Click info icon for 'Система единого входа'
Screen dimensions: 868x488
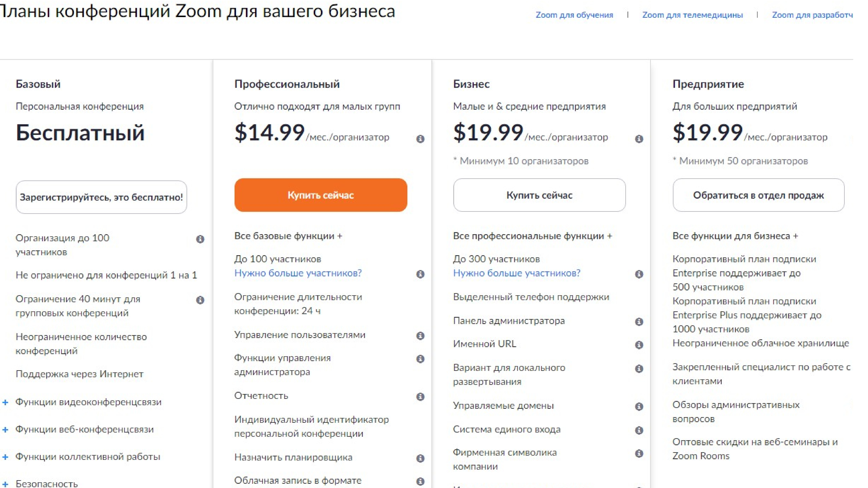click(639, 430)
